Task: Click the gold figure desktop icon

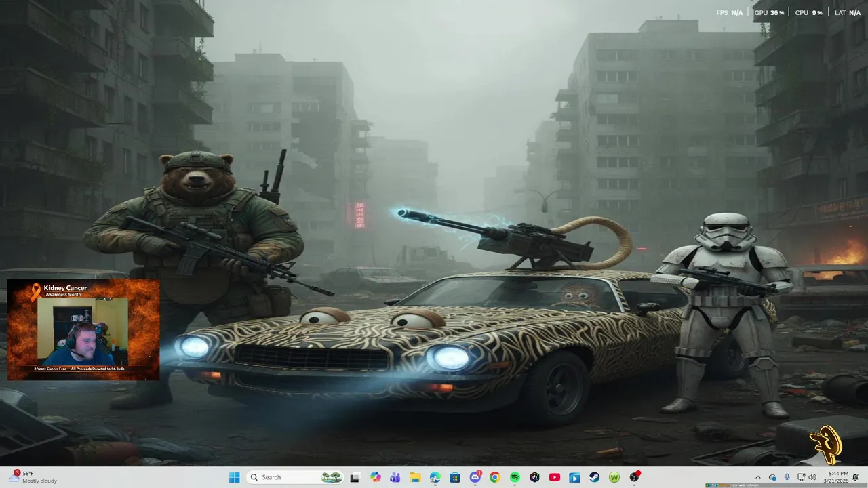Action: [827, 445]
